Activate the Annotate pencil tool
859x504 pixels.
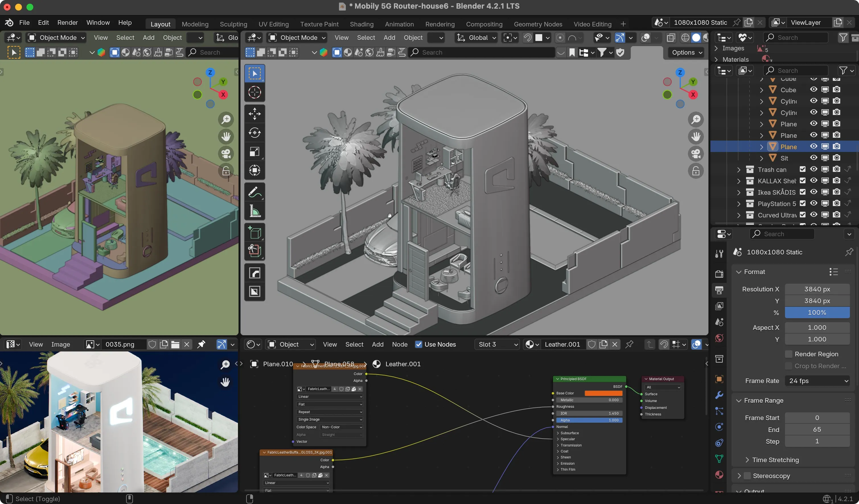[x=254, y=192]
